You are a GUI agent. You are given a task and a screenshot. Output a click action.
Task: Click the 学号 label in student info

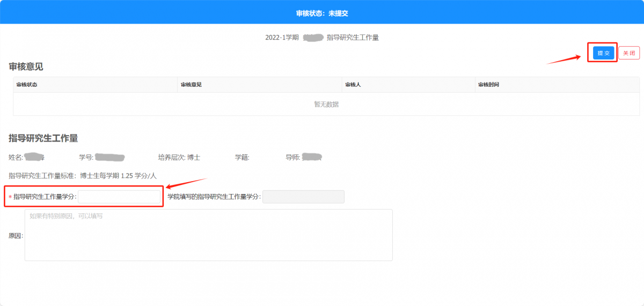[86, 158]
